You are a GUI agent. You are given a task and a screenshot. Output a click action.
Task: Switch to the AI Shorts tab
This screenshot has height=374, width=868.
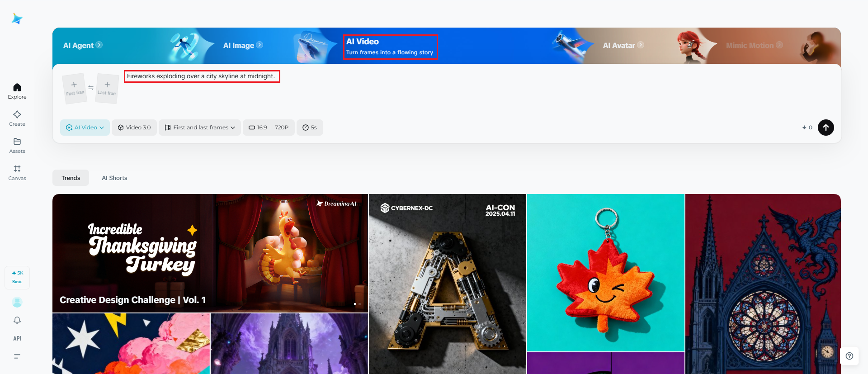click(x=114, y=178)
